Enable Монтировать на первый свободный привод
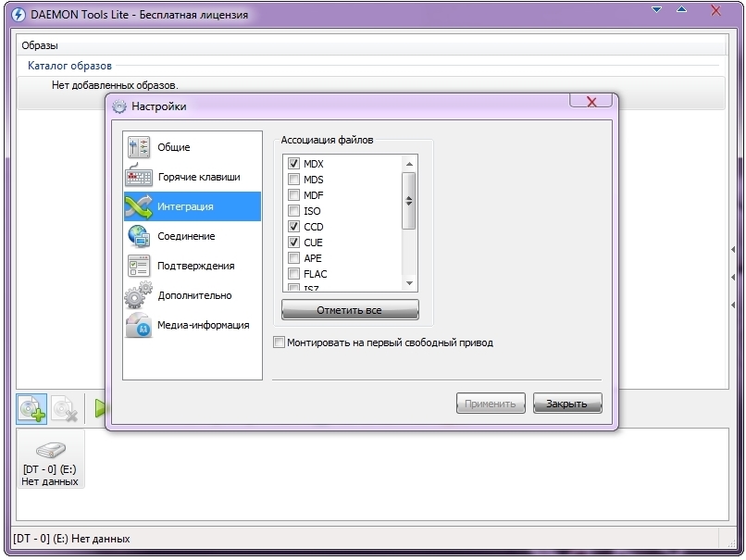Viewport: 746px width, 560px height. click(x=279, y=342)
